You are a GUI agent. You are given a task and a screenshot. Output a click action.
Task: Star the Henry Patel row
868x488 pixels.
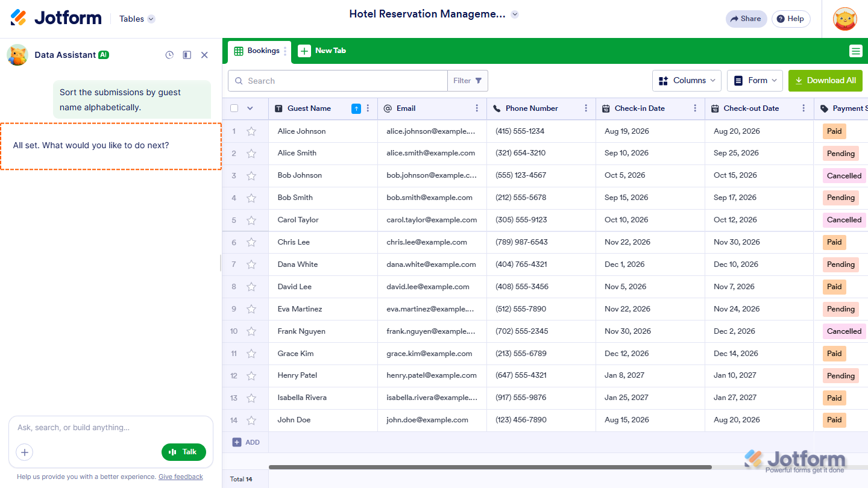[x=251, y=376]
